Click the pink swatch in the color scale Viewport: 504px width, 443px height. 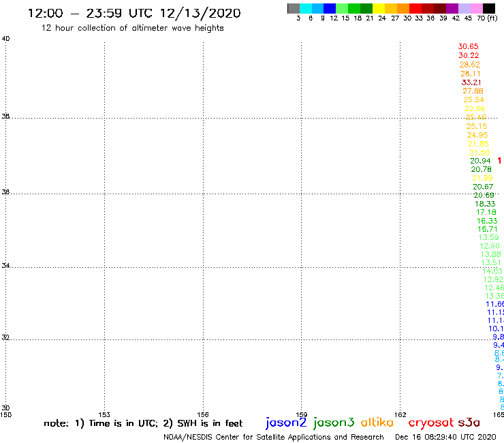point(476,8)
